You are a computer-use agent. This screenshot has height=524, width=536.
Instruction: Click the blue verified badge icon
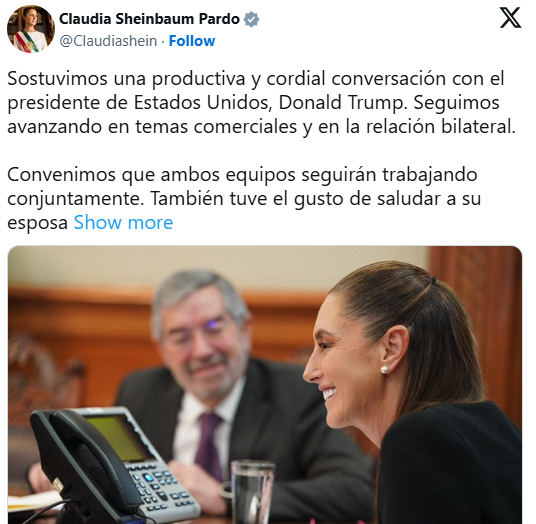251,19
